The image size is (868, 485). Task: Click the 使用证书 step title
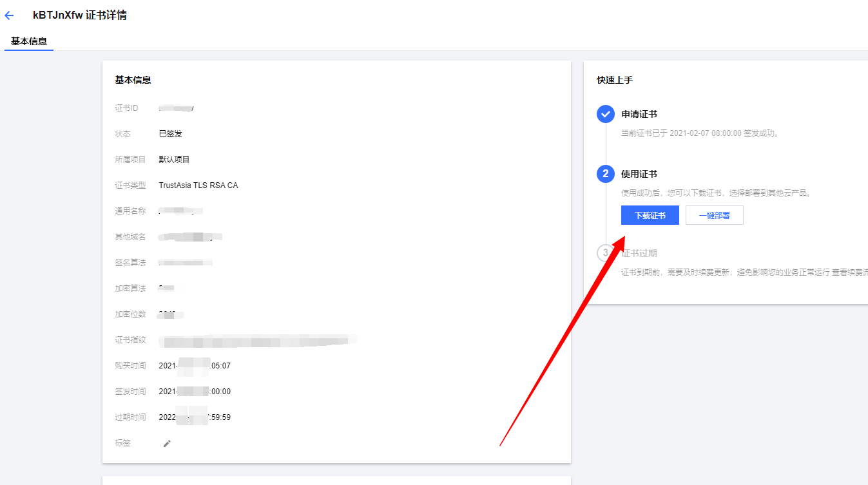click(x=639, y=174)
